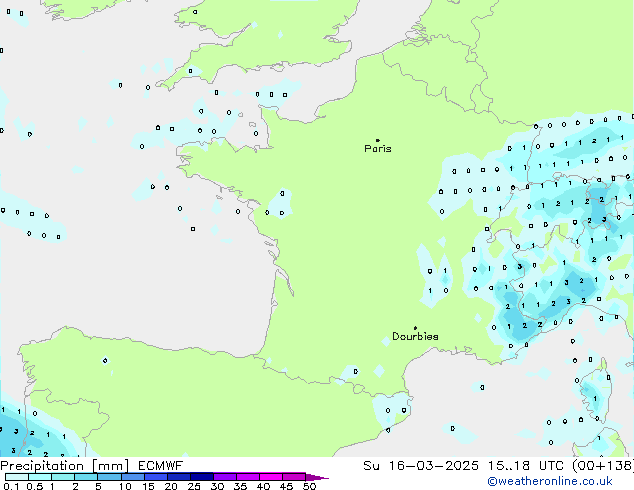This screenshot has height=490, width=634.
Task: Click the '0.1' legend value
Action: 11,486
